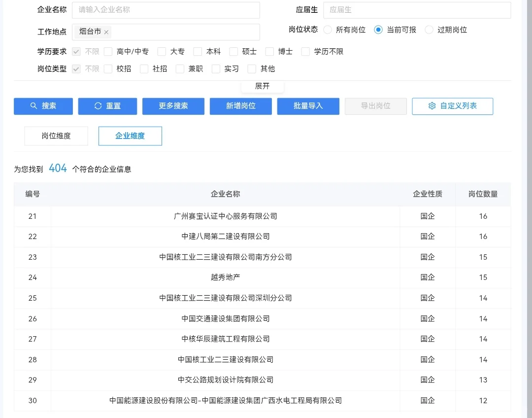
Task: Open the 应届生 dropdown field
Action: tap(417, 10)
